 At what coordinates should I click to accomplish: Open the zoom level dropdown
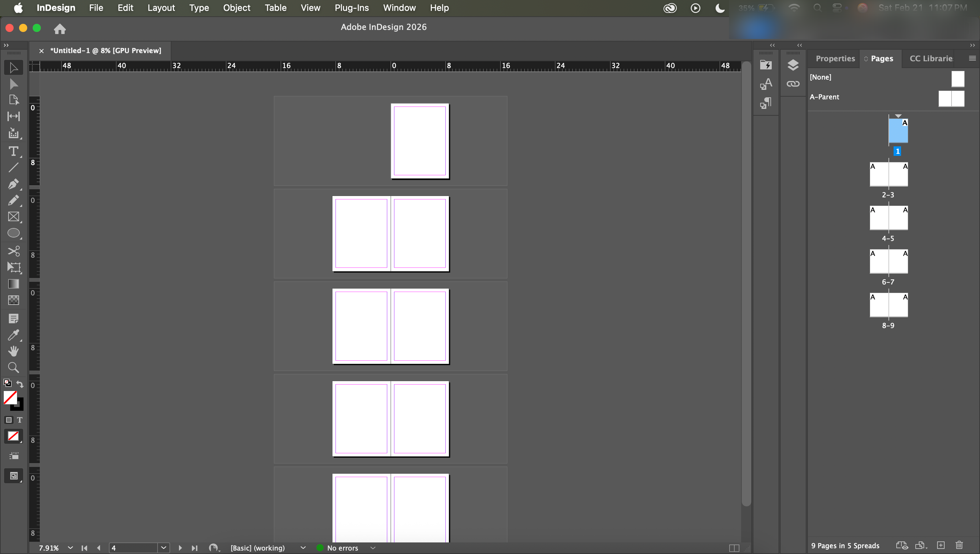(x=70, y=548)
